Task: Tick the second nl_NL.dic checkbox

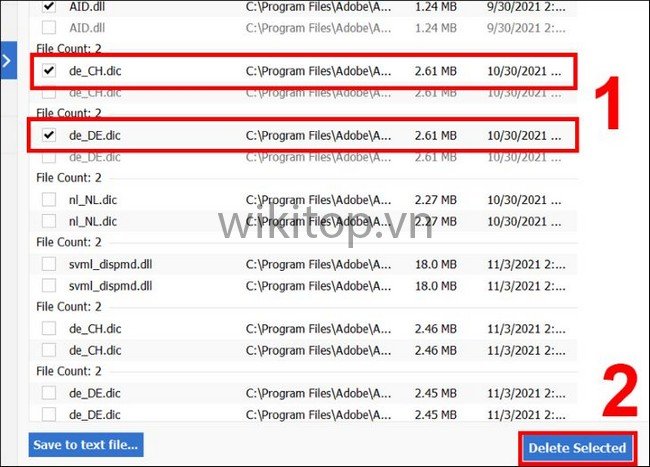Action: [x=49, y=221]
